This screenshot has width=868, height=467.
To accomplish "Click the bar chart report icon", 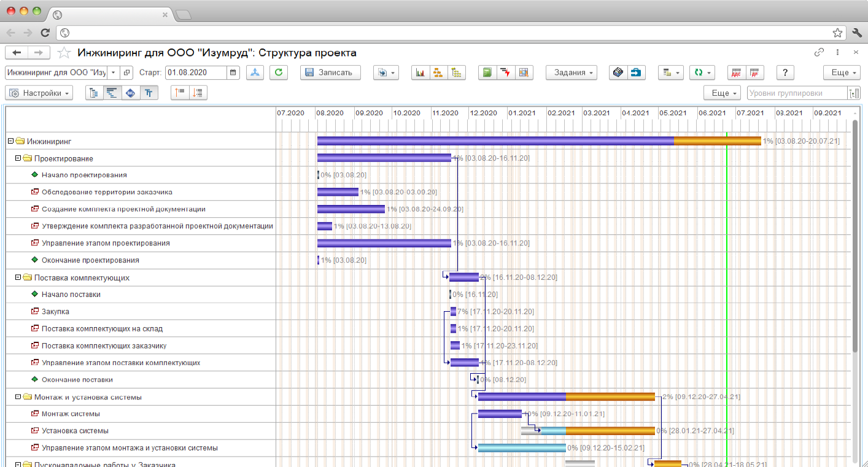I will 420,72.
